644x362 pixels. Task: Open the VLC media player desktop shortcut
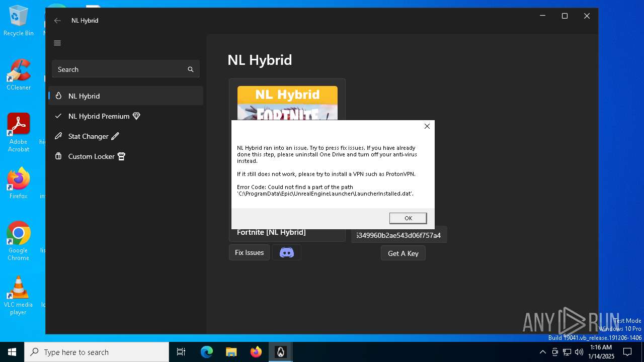tap(19, 295)
